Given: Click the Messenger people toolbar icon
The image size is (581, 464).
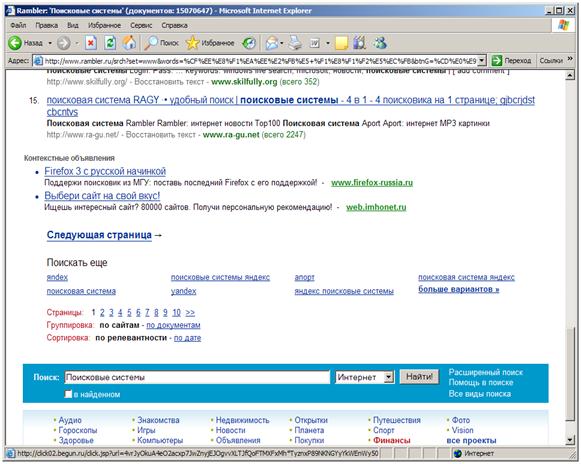Looking at the screenshot, I should pyautogui.click(x=380, y=43).
